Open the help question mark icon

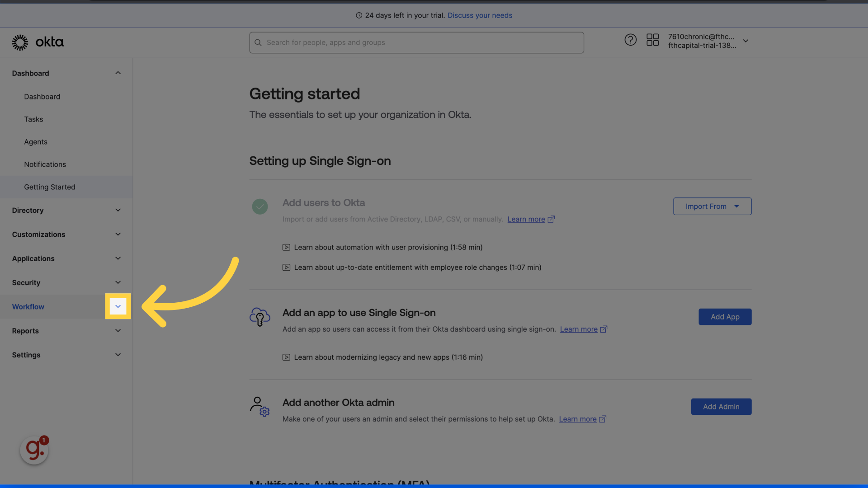click(630, 40)
